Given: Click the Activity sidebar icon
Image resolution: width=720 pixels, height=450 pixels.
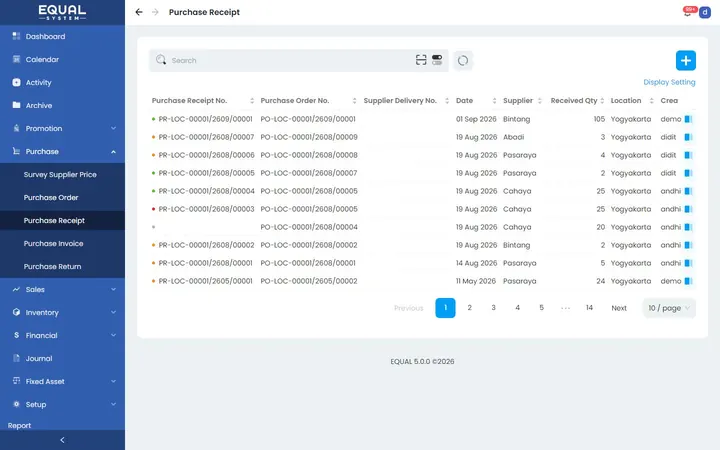Looking at the screenshot, I should 16,82.
